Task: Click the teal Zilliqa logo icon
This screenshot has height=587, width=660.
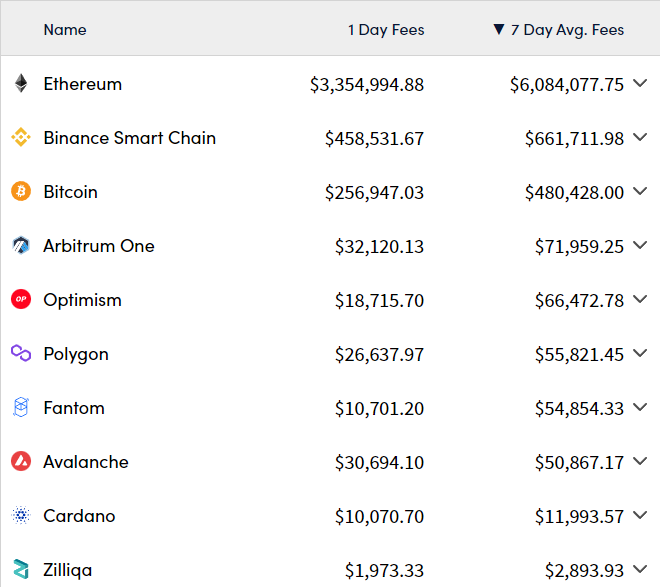Action: [x=21, y=569]
